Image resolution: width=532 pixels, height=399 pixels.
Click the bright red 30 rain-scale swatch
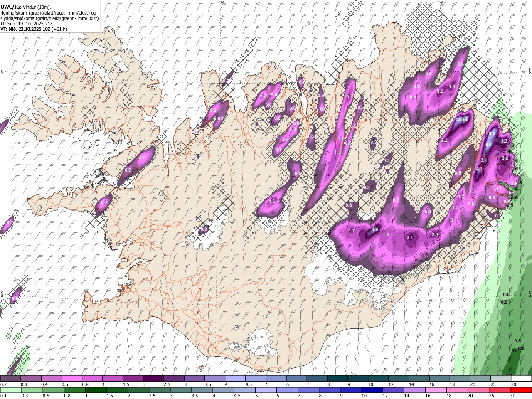pos(521,390)
